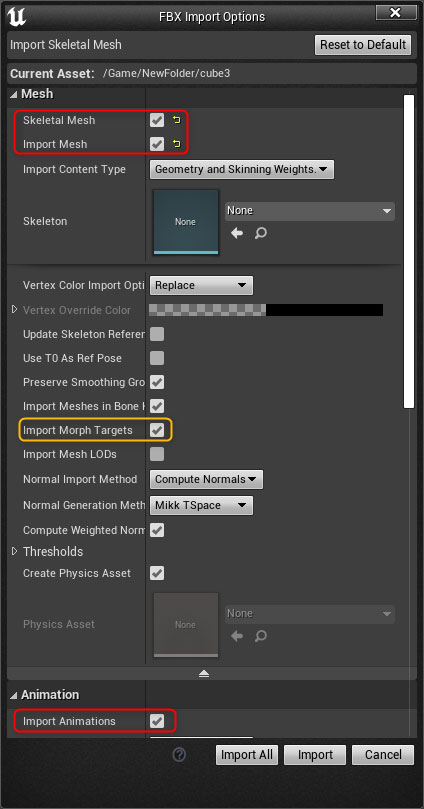
Task: Use selected asset arrow for Skeleton
Action: pos(237,233)
